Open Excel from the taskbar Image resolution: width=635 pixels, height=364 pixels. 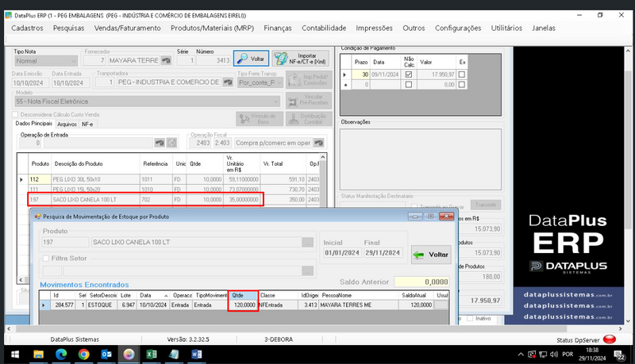pyautogui.click(x=152, y=354)
